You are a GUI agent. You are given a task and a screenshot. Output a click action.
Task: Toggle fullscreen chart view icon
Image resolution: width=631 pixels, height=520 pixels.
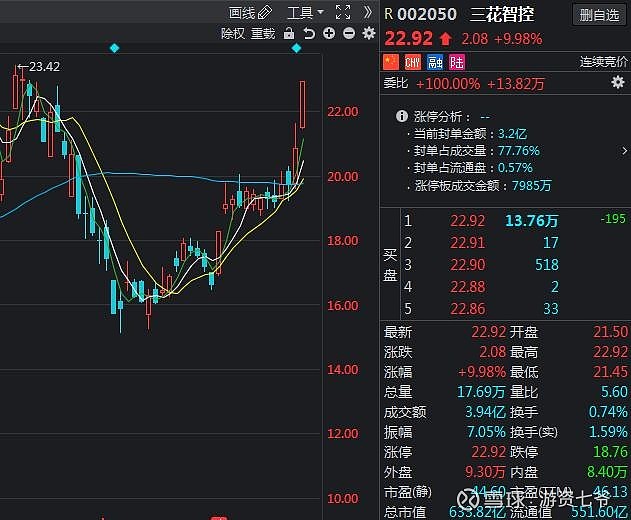[x=343, y=12]
